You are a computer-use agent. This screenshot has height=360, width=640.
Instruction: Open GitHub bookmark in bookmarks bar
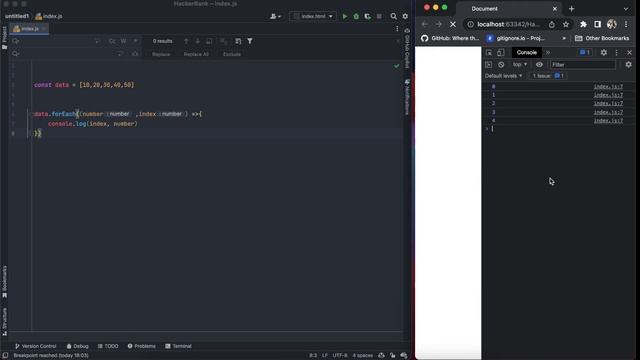[450, 38]
